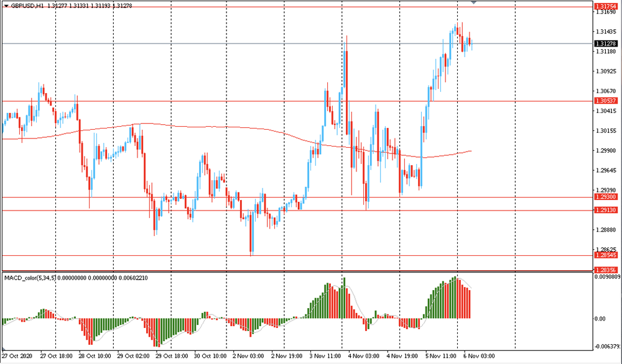Select the red 1.30537 price level label
Viewport: 622px width, 364px height.
point(606,101)
